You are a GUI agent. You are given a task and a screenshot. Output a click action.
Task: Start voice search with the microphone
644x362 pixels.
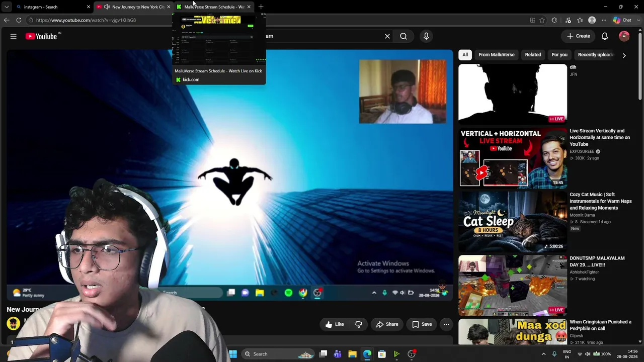coord(426,36)
